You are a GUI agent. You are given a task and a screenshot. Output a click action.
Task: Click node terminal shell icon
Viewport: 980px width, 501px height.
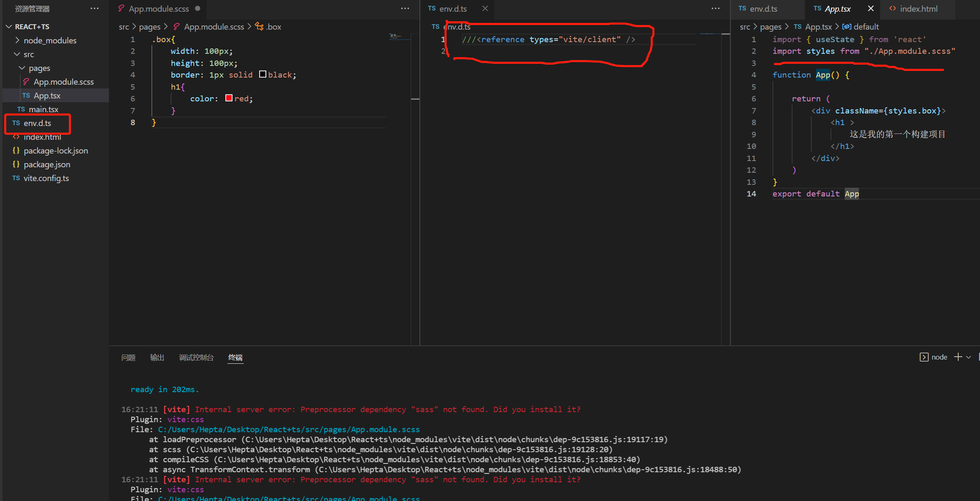click(x=924, y=357)
